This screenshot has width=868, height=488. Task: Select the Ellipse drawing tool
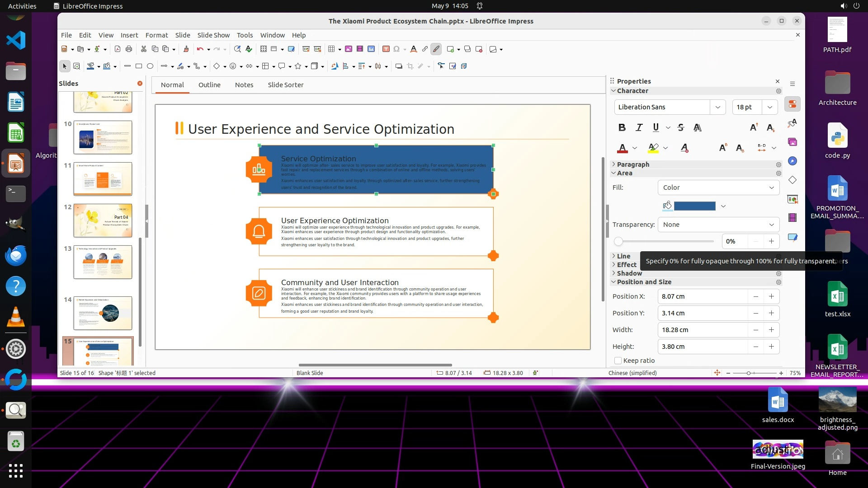click(x=150, y=66)
